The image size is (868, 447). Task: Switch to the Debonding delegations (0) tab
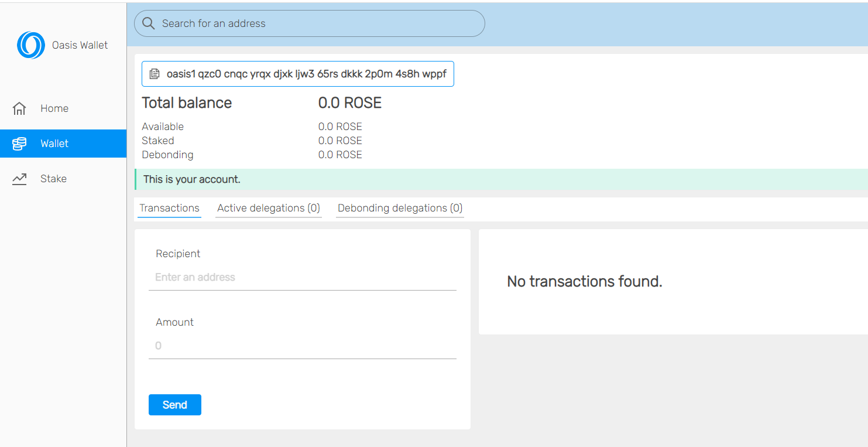pos(400,208)
